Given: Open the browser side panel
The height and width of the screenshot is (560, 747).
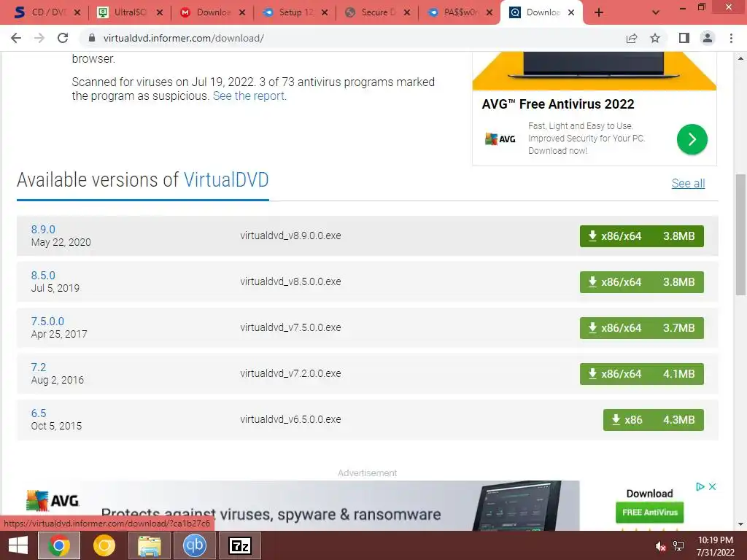Looking at the screenshot, I should (684, 38).
